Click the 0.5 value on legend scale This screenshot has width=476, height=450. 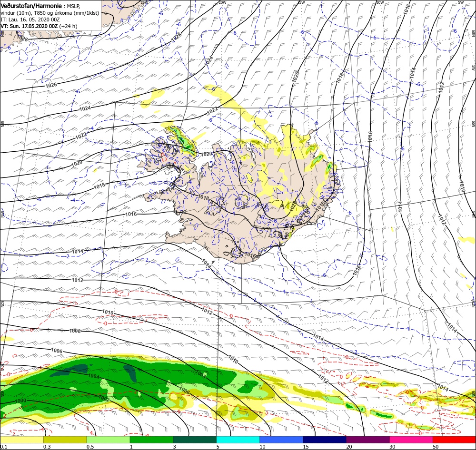[90, 447]
